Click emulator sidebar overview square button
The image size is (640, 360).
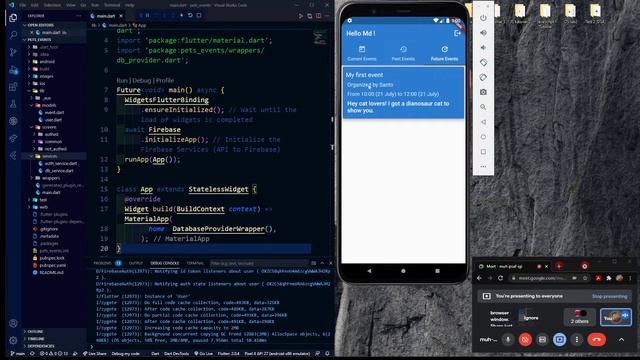click(483, 152)
